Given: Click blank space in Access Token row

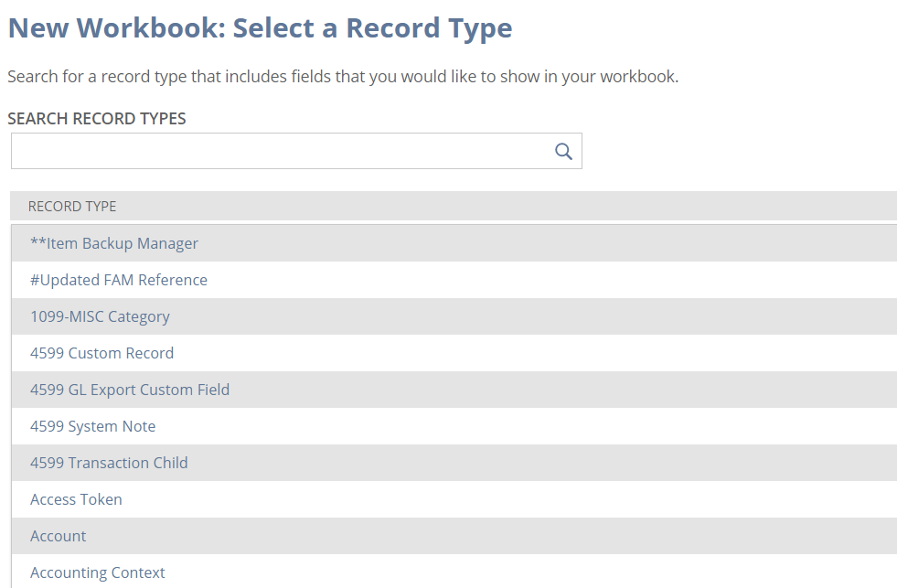Looking at the screenshot, I should point(549,499).
